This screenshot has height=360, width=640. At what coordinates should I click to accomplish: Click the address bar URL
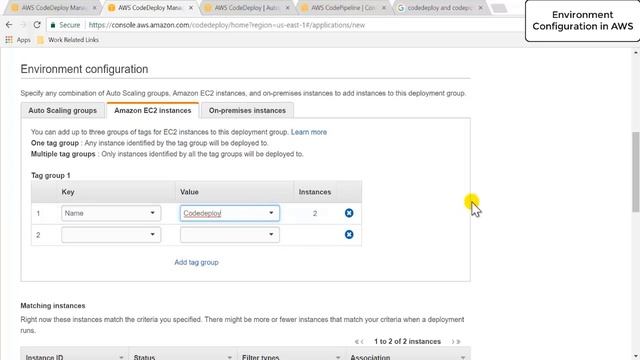click(227, 25)
